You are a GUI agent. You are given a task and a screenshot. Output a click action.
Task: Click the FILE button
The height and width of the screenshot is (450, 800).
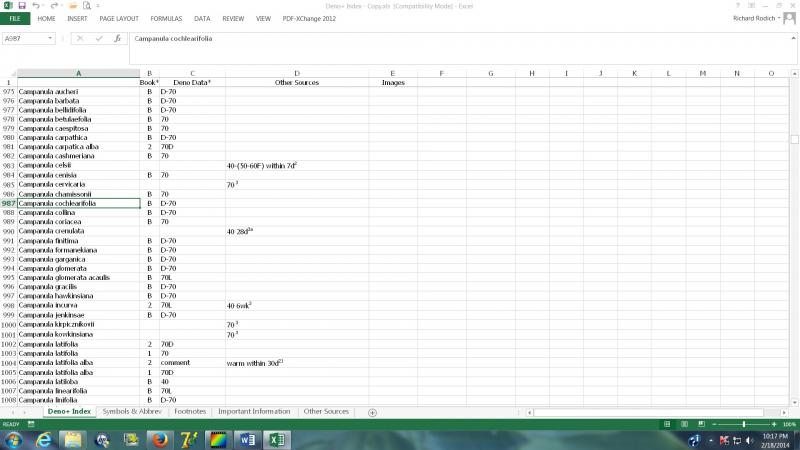coord(16,18)
